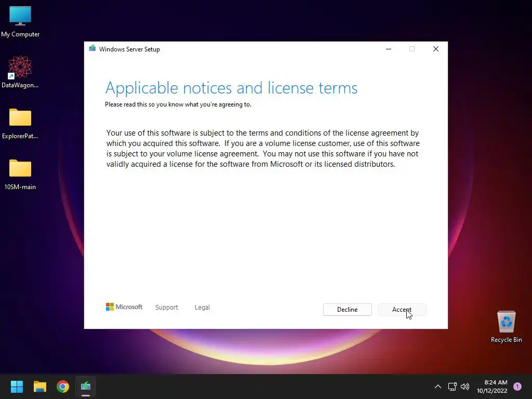Open the clock showing 8:24 AM
The height and width of the screenshot is (399, 532).
pos(492,387)
